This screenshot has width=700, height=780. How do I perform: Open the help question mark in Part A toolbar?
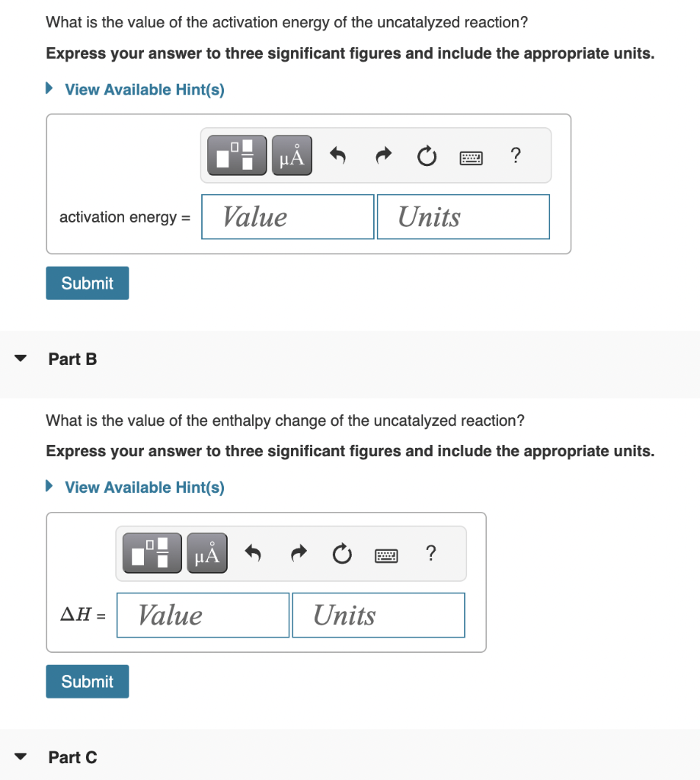pos(516,155)
